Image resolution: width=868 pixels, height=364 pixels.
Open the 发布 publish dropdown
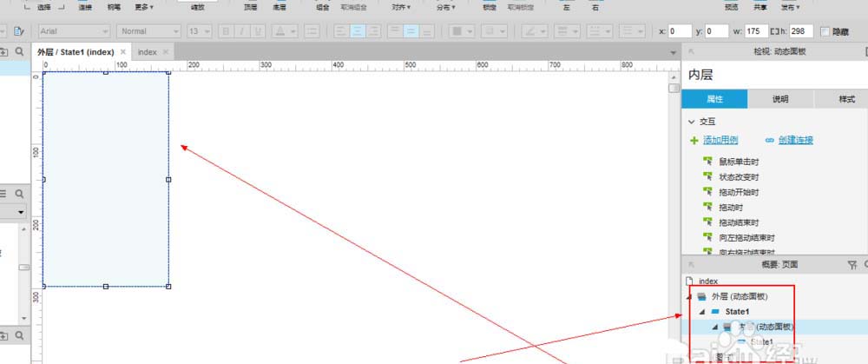click(x=790, y=7)
